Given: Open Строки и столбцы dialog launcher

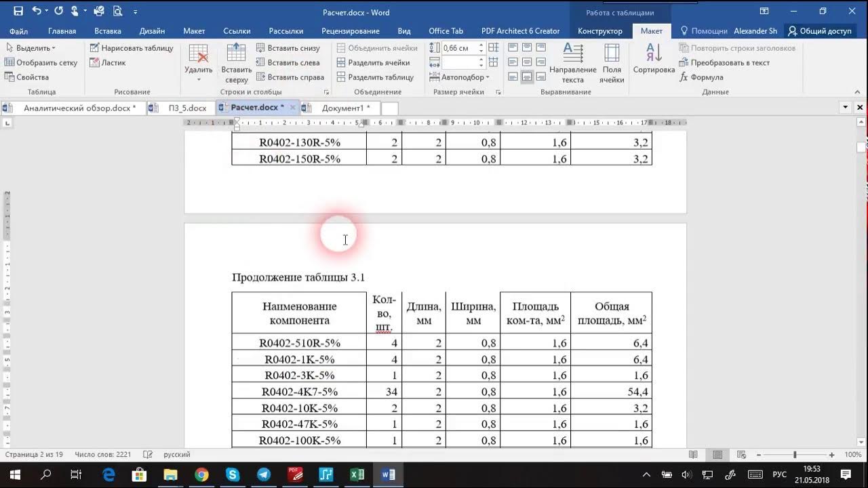Looking at the screenshot, I should click(x=326, y=92).
